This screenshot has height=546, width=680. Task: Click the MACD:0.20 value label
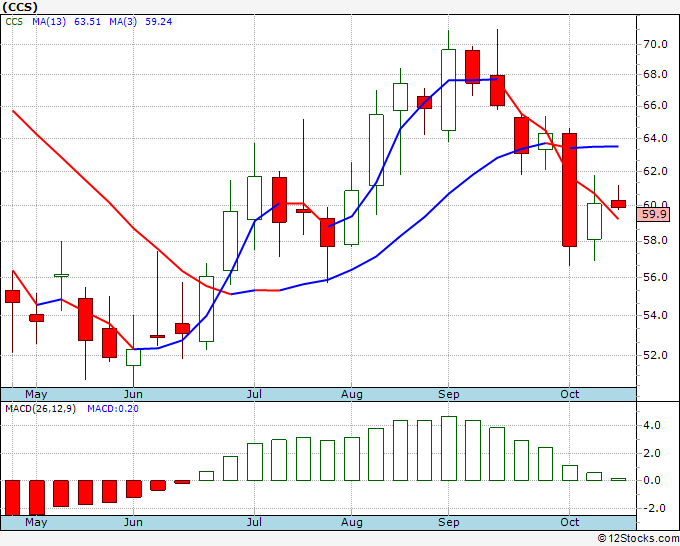click(113, 409)
